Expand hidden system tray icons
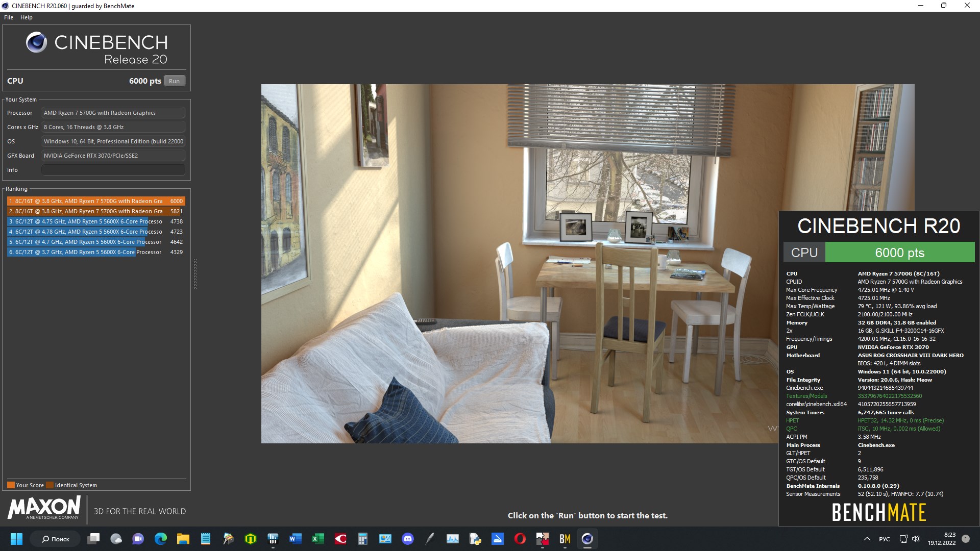Image resolution: width=980 pixels, height=551 pixels. click(x=867, y=539)
